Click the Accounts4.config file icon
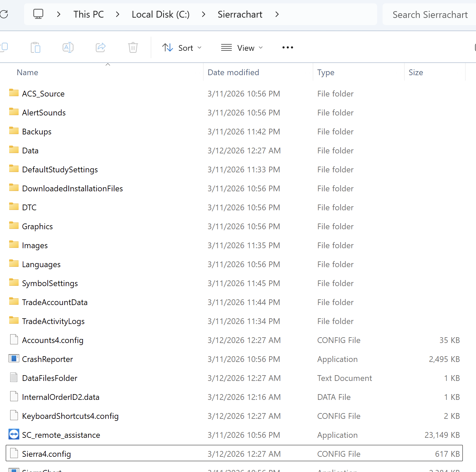Viewport: 476px width, 472px height. [14, 339]
